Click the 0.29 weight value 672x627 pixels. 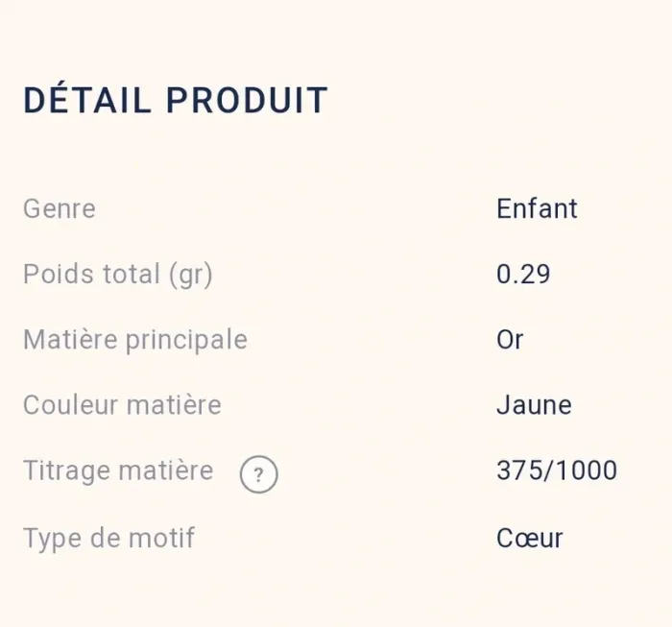523,275
